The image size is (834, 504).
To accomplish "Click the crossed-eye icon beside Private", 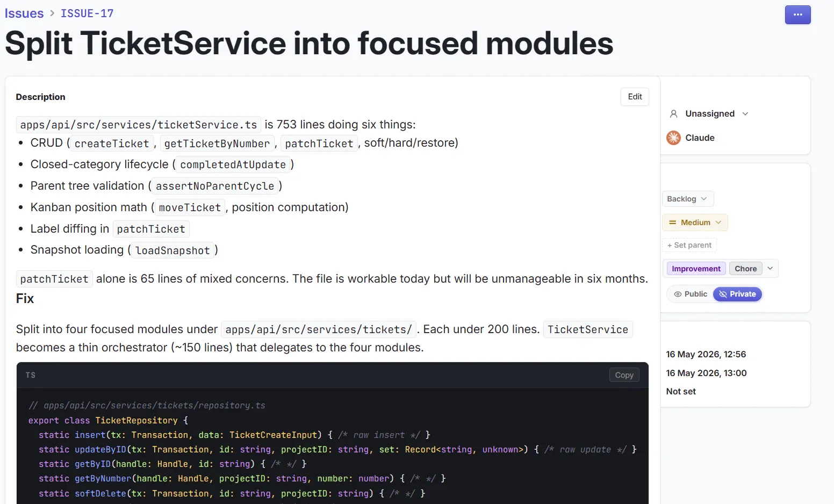I will 723,294.
